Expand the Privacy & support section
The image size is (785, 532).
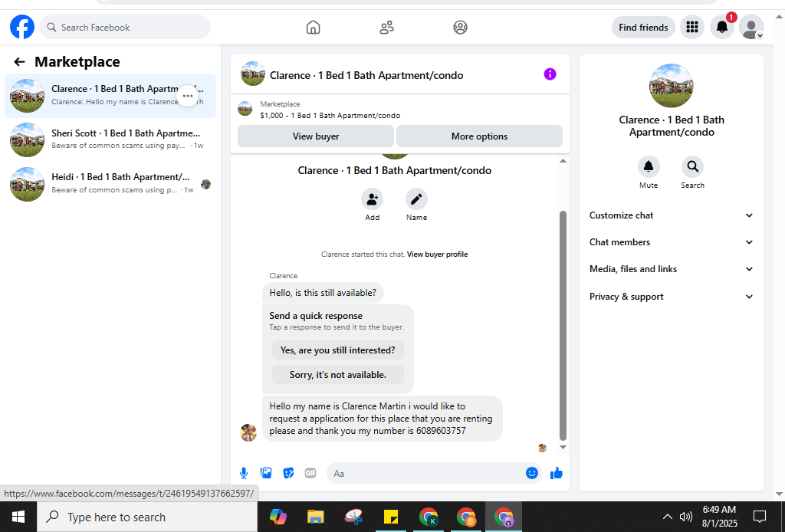(x=671, y=297)
